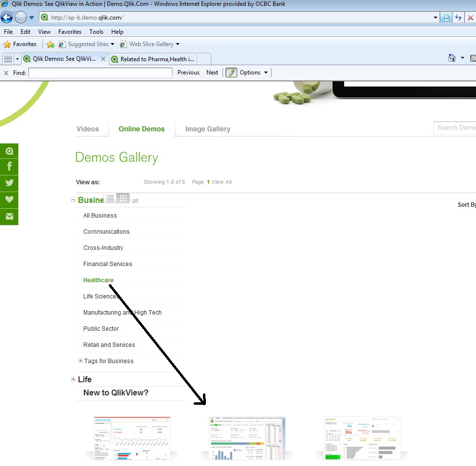Viewport: 476px width, 466px height.
Task: Switch to Related to Pharma,Health tab
Action: (153, 59)
